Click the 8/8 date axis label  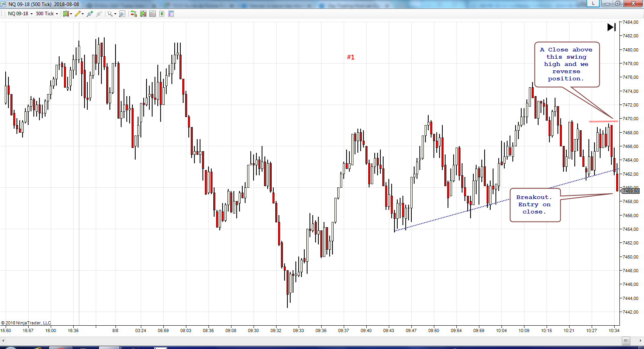click(x=115, y=331)
